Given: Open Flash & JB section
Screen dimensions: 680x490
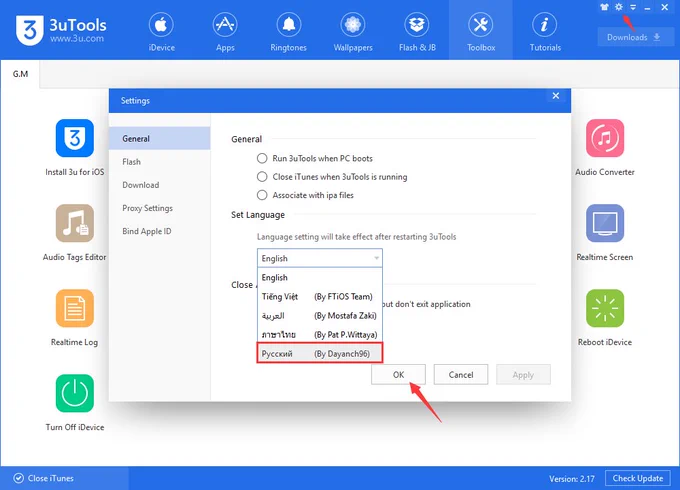Looking at the screenshot, I should 417,31.
